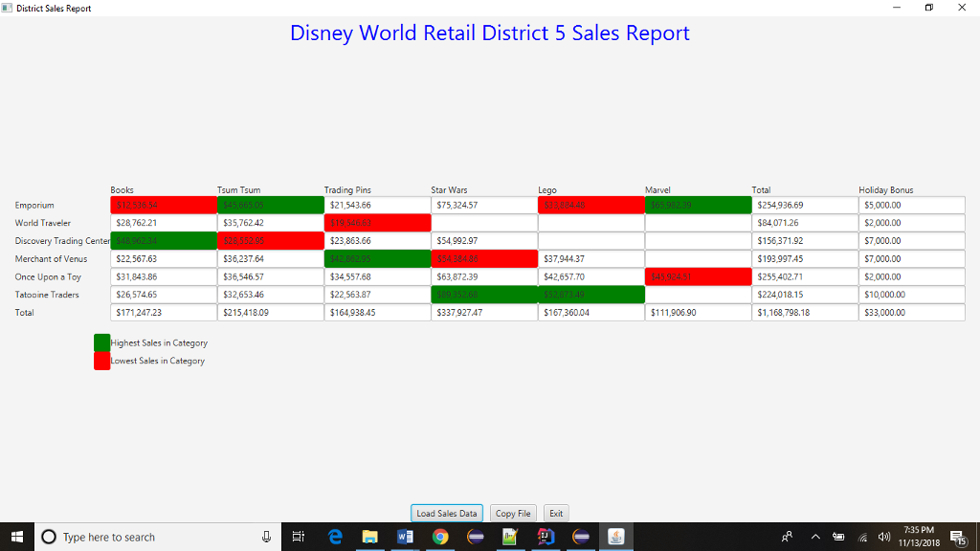Click the red Emporium Books cell $12,536.54
The height and width of the screenshot is (551, 980).
click(x=164, y=205)
